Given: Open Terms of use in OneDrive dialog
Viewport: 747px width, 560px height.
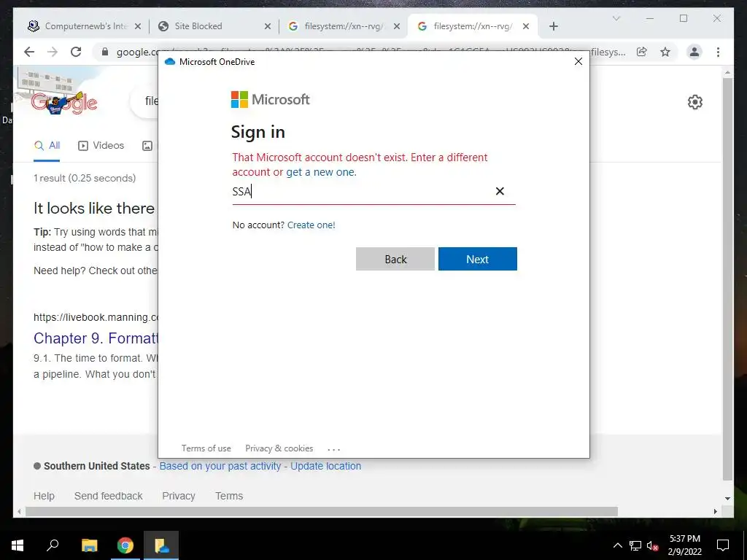Looking at the screenshot, I should 206,448.
